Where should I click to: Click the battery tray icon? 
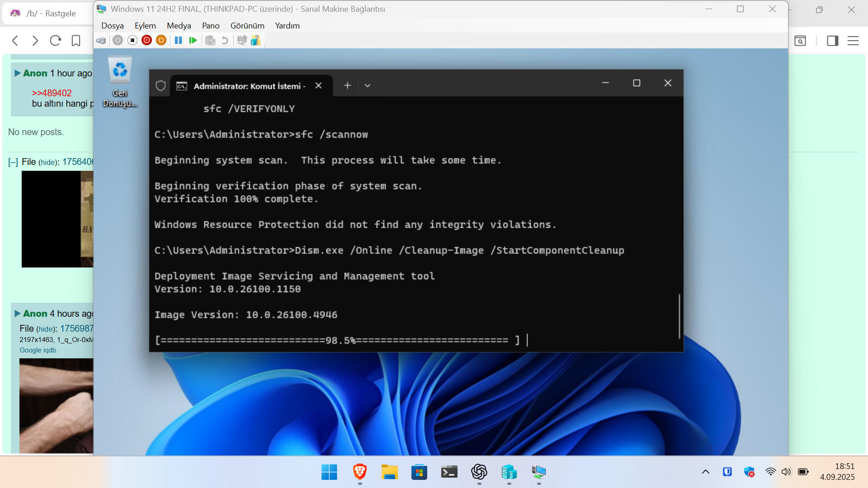click(x=803, y=472)
